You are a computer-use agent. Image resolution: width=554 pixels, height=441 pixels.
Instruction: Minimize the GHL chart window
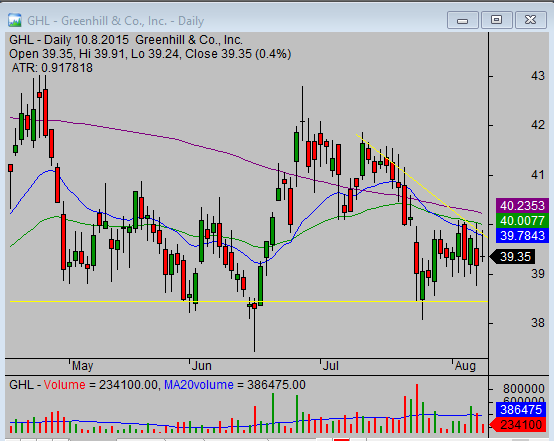pos(462,20)
